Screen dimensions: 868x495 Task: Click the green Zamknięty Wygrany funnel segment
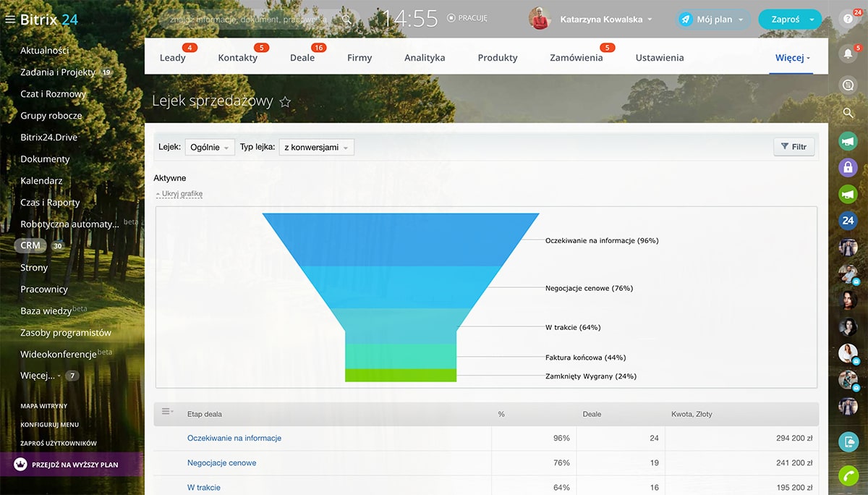coord(401,376)
